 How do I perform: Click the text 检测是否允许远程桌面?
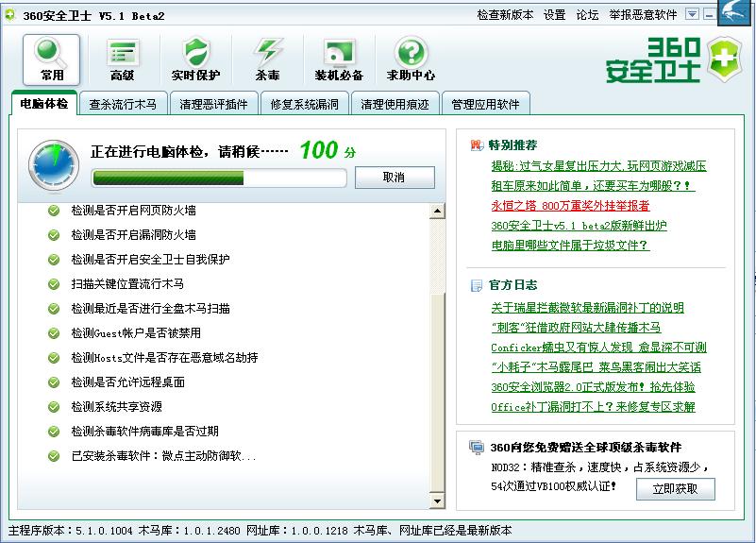click(x=127, y=382)
